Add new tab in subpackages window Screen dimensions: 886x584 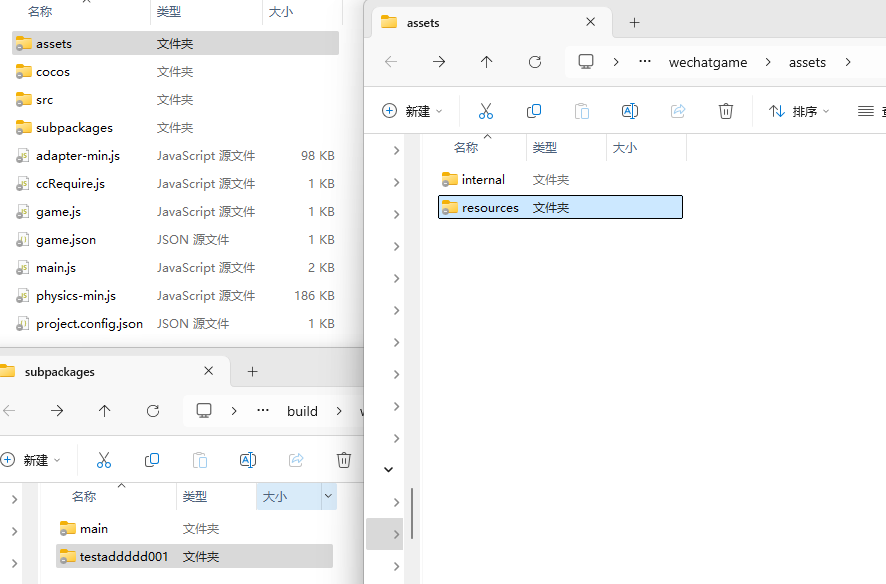pos(253,372)
